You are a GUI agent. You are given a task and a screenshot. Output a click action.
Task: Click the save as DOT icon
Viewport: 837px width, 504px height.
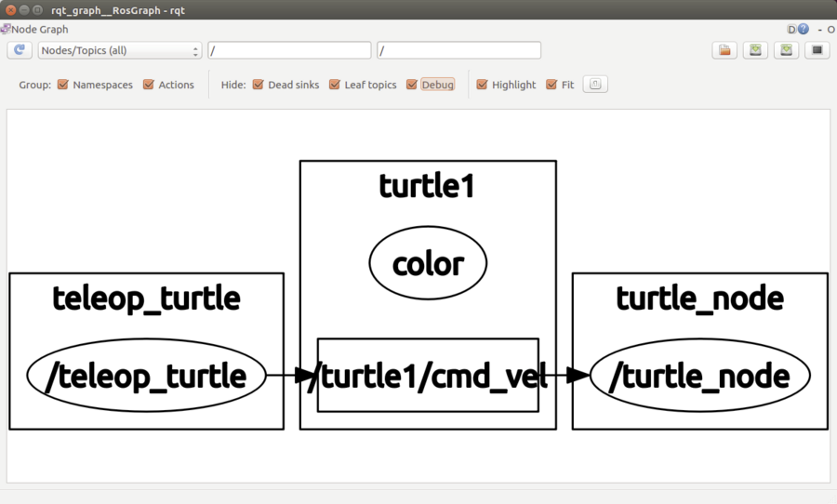[755, 50]
